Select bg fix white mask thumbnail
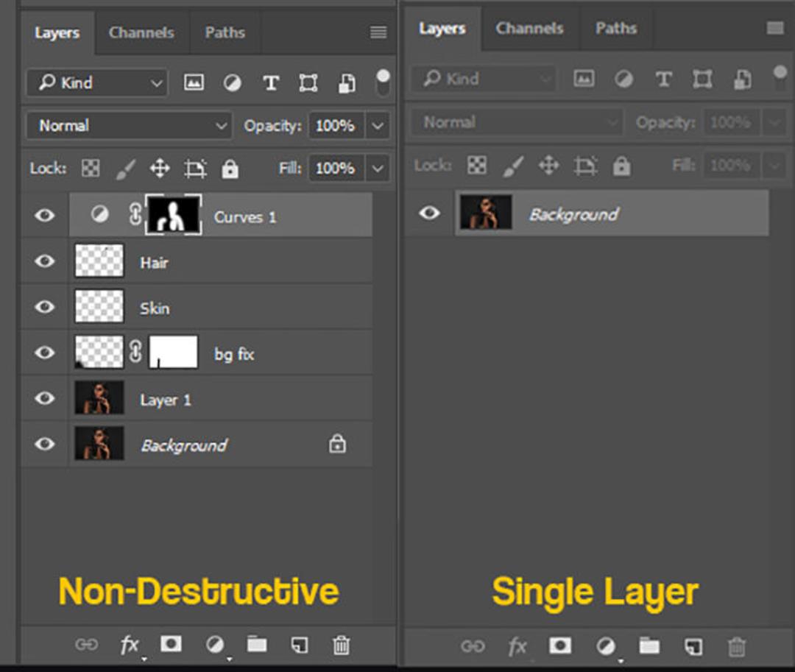This screenshot has height=672, width=795. (x=174, y=352)
